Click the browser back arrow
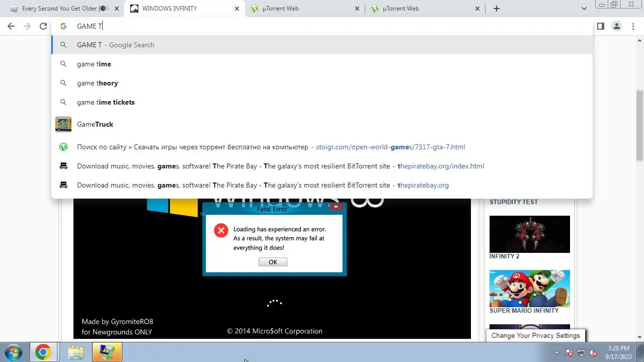644x362 pixels. tap(11, 26)
